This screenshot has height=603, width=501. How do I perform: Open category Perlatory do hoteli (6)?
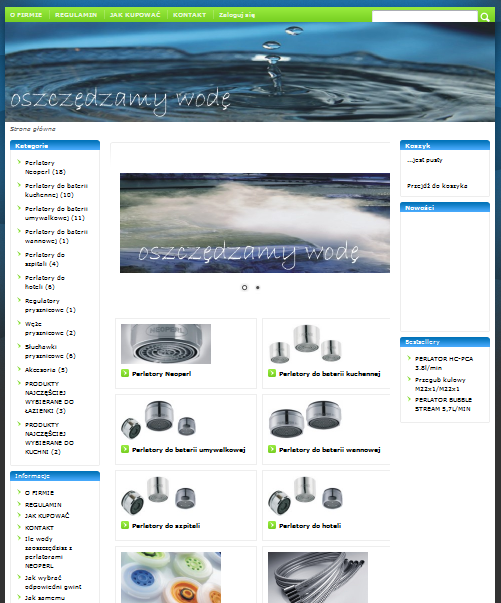[x=45, y=282]
